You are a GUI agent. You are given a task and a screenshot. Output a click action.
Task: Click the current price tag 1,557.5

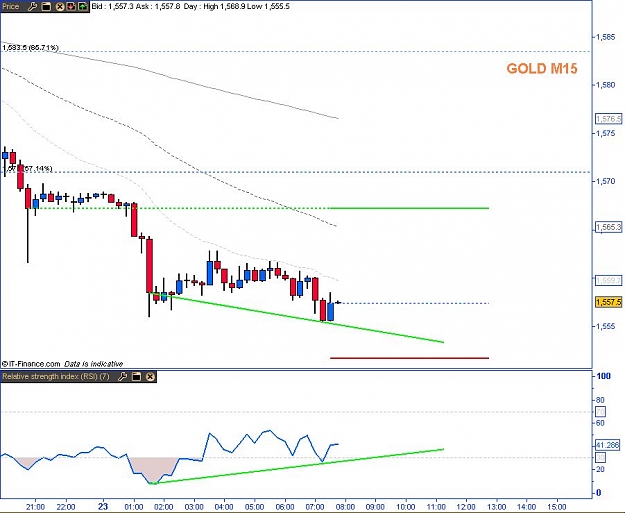[x=608, y=302]
